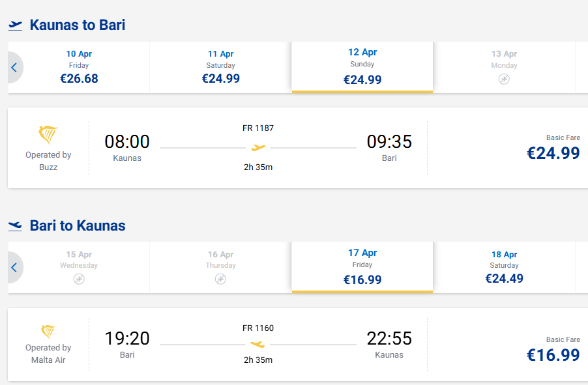Click the Ryanair harp logo operated by Buzz

pyautogui.click(x=48, y=135)
